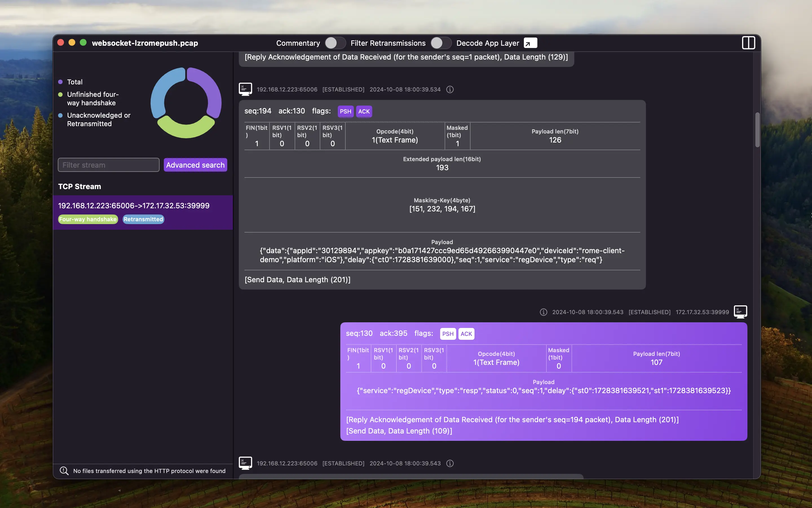
Task: Click the TCP Stream heading
Action: (x=80, y=187)
